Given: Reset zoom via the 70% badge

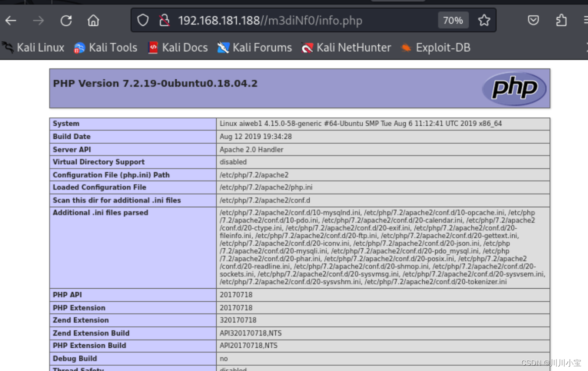Looking at the screenshot, I should click(453, 20).
